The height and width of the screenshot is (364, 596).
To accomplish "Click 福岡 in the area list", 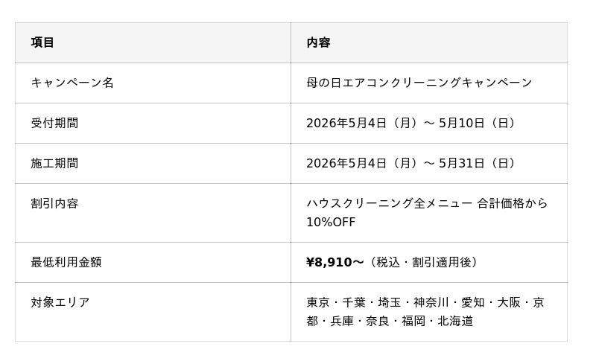I will (413, 322).
